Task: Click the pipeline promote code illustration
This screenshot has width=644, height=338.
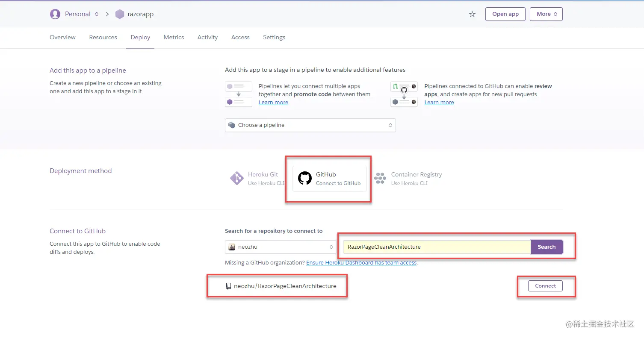Action: click(x=239, y=94)
